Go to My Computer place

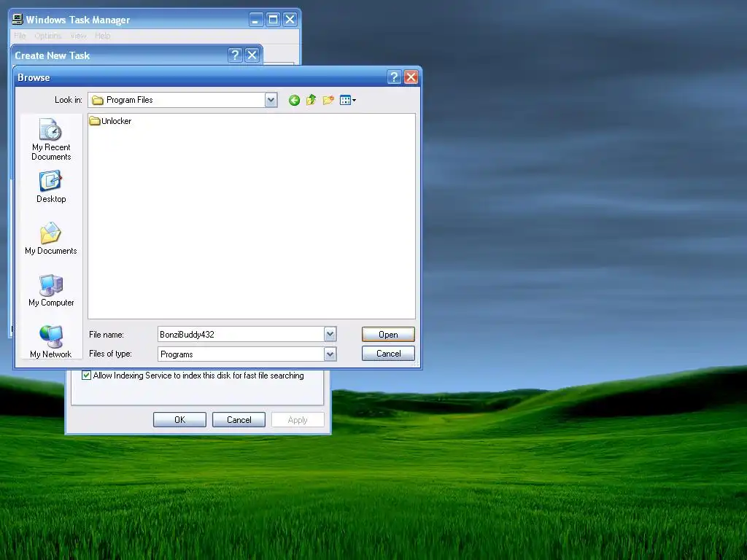pyautogui.click(x=51, y=290)
